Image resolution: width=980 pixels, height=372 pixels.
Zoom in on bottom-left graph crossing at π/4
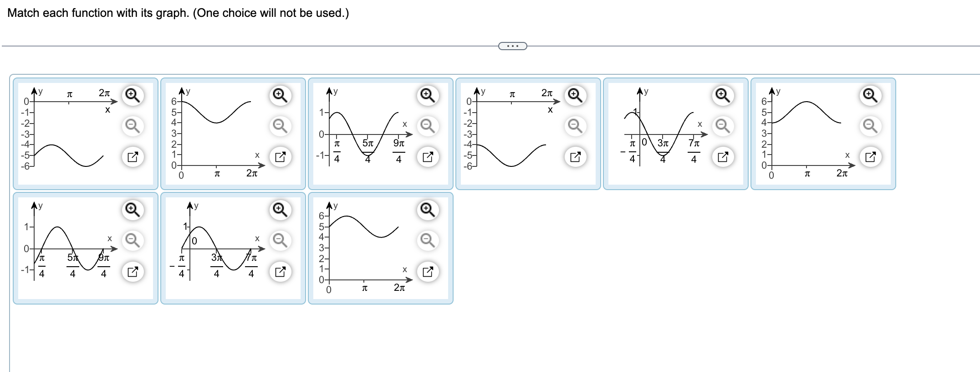pyautogui.click(x=132, y=211)
